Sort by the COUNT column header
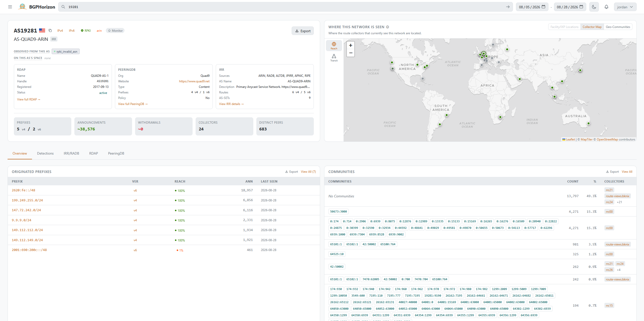644x321 pixels. (573, 182)
